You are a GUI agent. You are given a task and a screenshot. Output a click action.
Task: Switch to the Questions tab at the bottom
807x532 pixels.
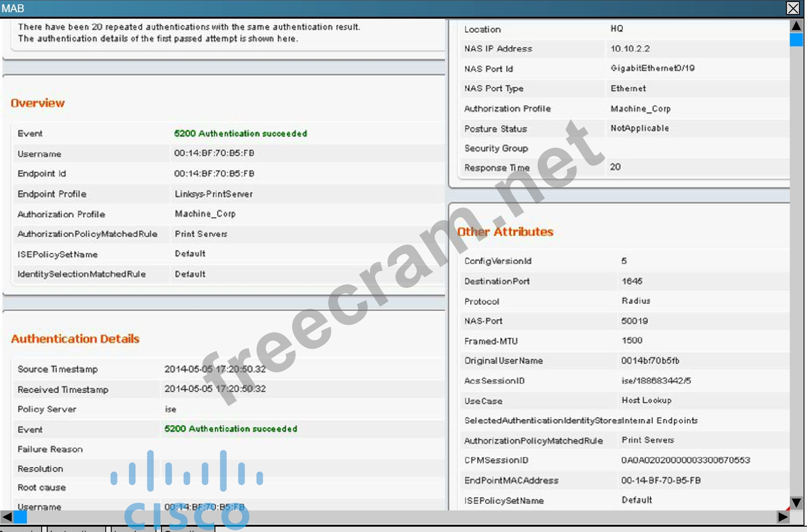coord(188,530)
